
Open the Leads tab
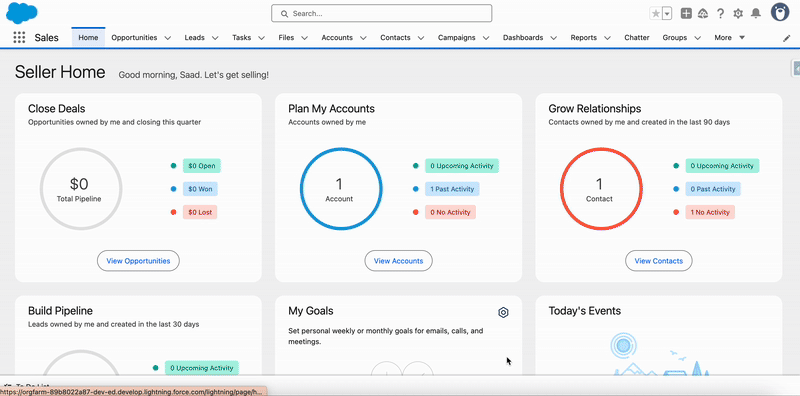pos(194,37)
